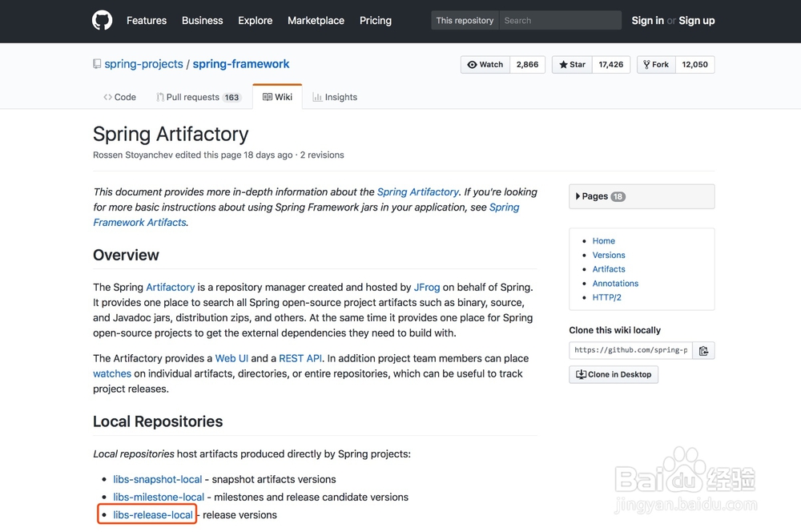The width and height of the screenshot is (801, 532).
Task: Open the 12,050 forks count
Action: click(x=694, y=64)
